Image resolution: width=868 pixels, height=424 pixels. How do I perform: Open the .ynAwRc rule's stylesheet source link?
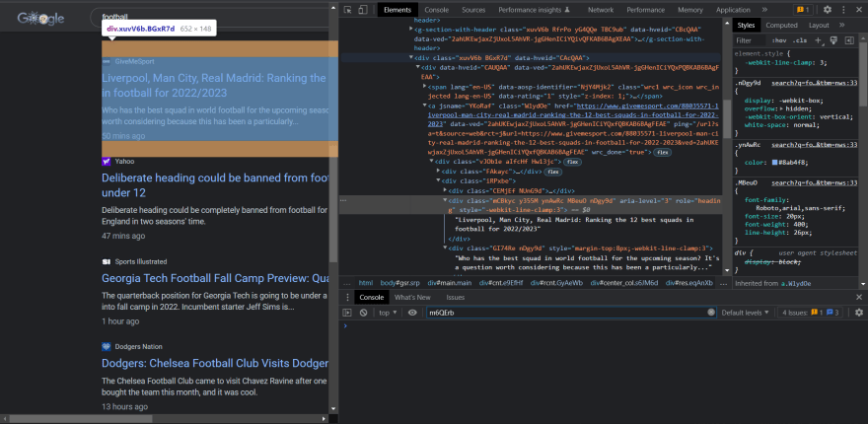coord(815,145)
